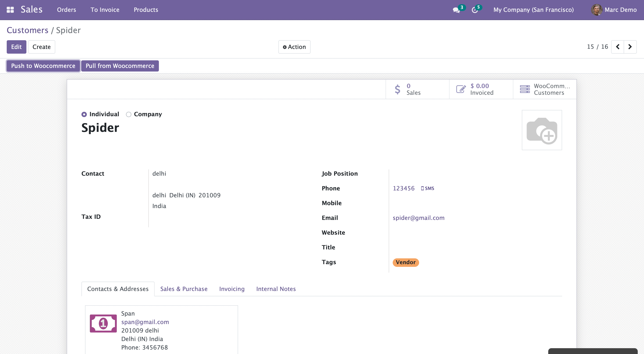Open WooCommerce Customers stat button
Screen dimensions: 644x354
(544, 89)
